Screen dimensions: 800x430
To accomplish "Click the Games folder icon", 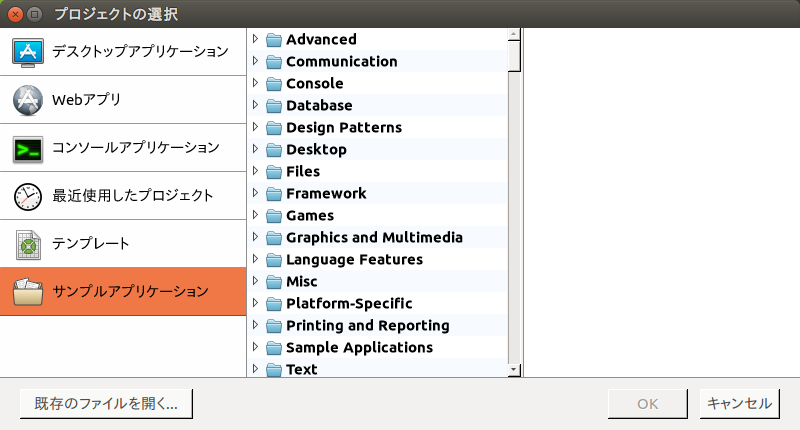I will click(274, 216).
